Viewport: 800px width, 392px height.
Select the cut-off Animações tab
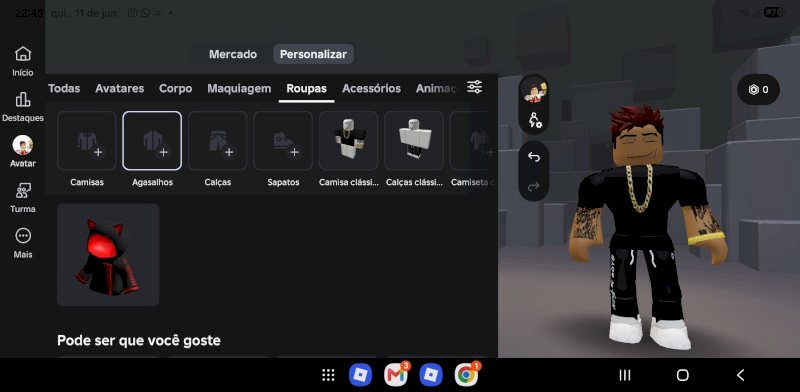436,88
